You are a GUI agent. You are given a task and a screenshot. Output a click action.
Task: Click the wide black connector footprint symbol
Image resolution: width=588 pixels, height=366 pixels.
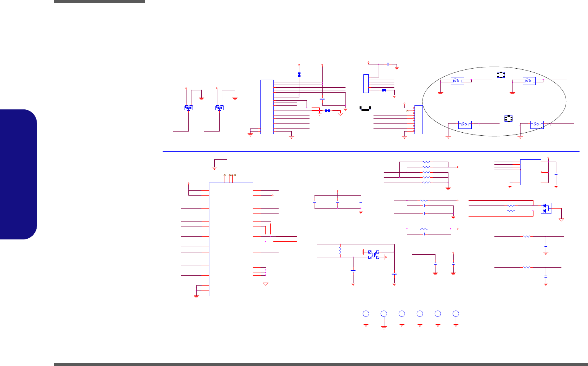365,109
